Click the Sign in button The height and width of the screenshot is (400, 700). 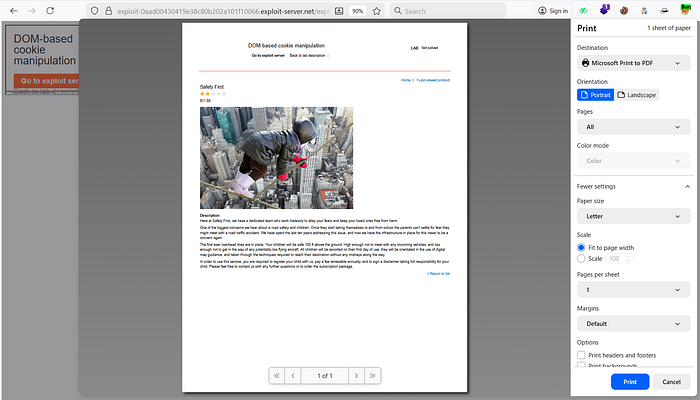(x=554, y=11)
